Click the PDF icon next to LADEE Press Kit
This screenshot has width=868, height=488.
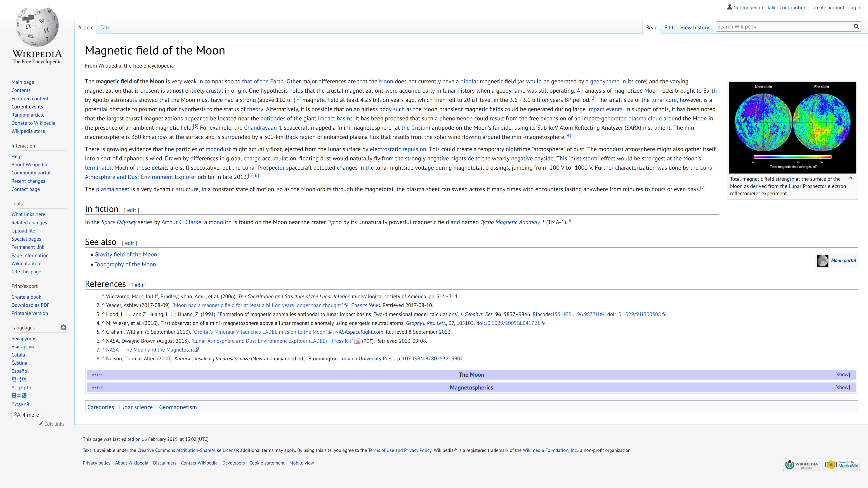coord(357,341)
